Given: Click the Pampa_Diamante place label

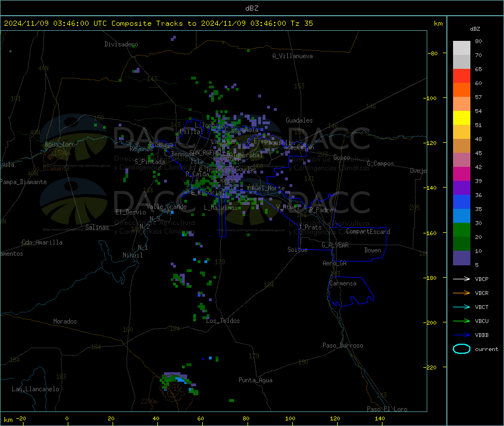Looking at the screenshot, I should [x=24, y=182].
